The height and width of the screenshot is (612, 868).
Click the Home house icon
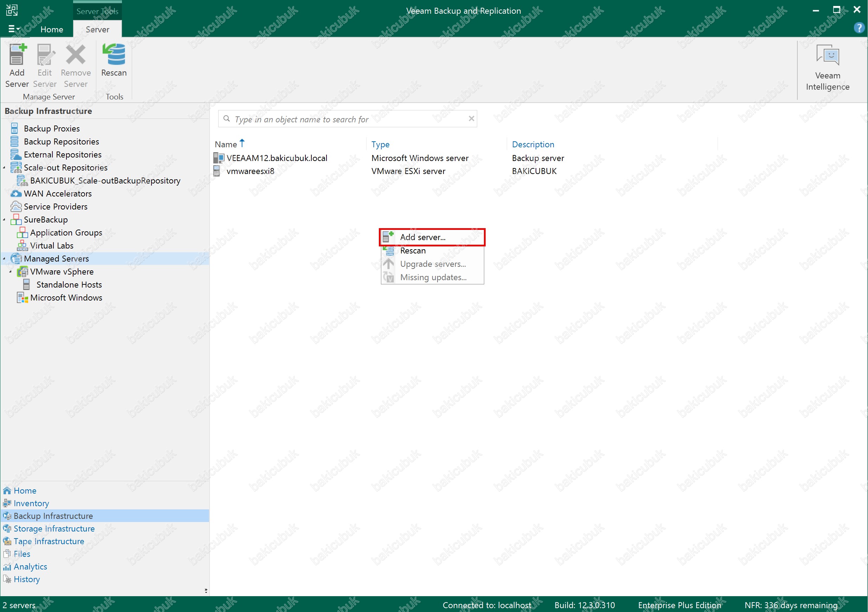coord(7,491)
